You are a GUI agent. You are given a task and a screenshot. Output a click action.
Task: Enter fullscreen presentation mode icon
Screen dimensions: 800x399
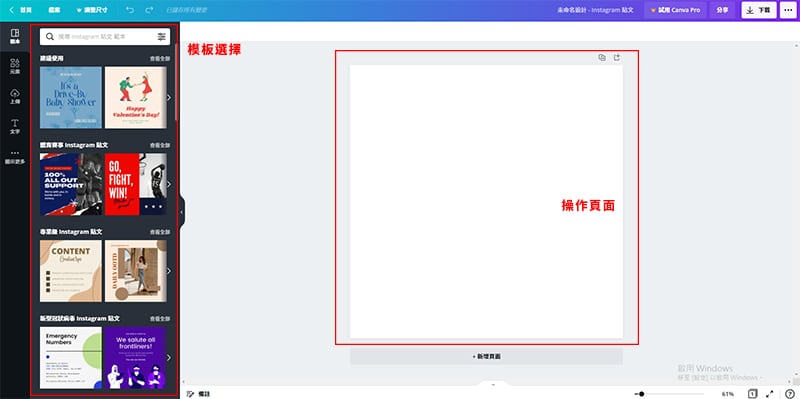770,394
